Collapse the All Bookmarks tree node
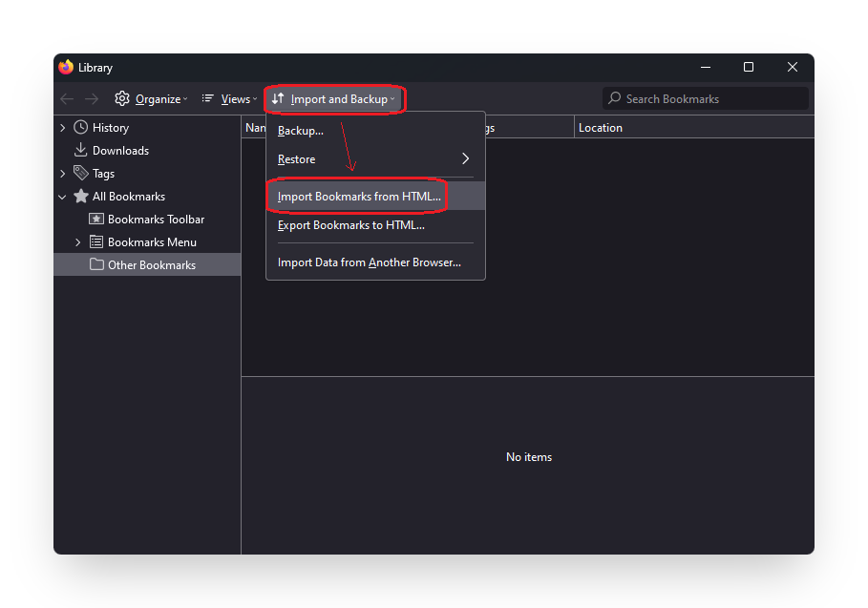Image resolution: width=868 pixels, height=608 pixels. 63,197
